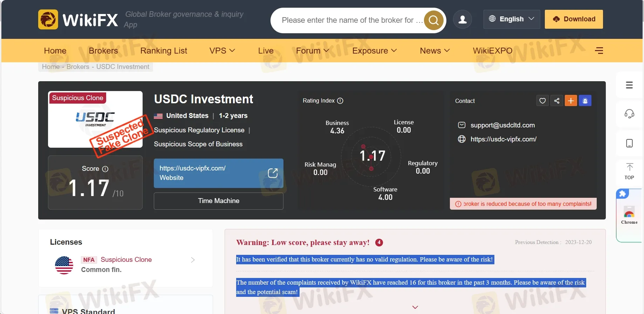Open the hamburger menu in navigation bar
Screen dimensions: 644x314
click(x=599, y=51)
